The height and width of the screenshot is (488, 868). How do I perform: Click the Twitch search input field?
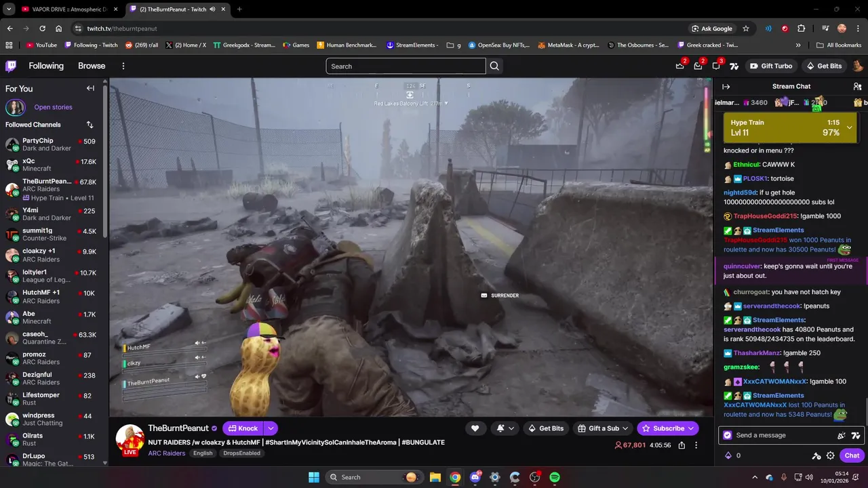(406, 66)
